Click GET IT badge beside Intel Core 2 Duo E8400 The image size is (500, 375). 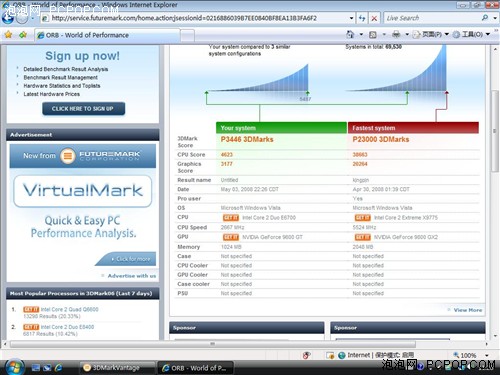pos(31,327)
